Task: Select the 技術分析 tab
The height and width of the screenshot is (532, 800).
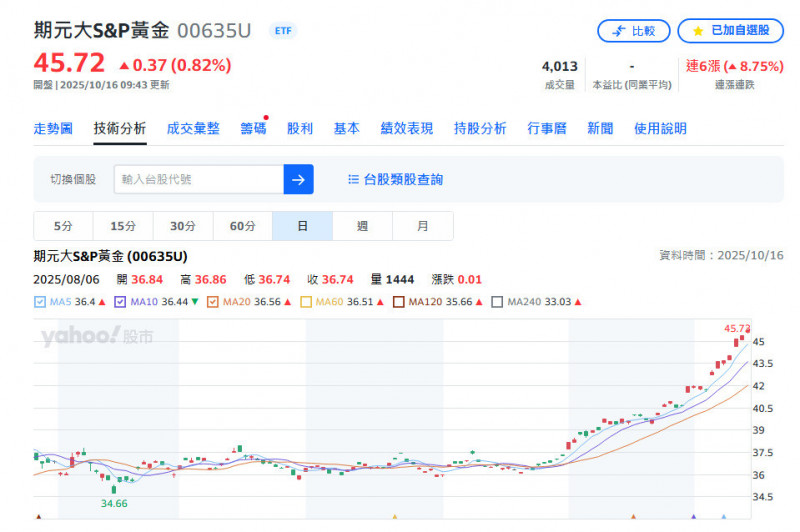Action: tap(120, 129)
